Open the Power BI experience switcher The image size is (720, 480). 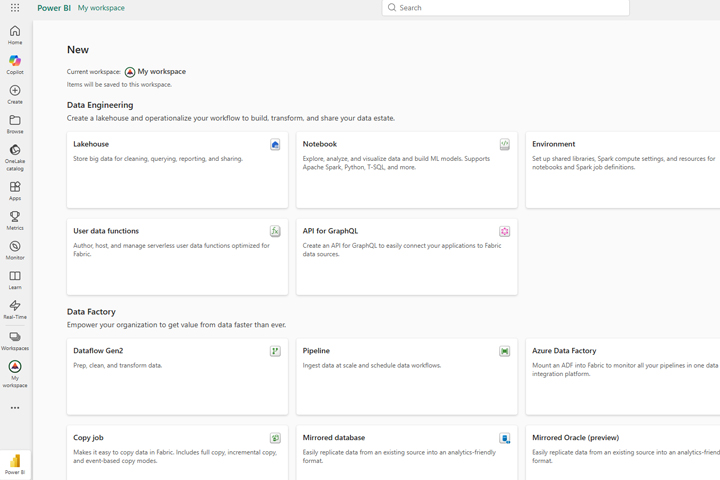pyautogui.click(x=16, y=464)
